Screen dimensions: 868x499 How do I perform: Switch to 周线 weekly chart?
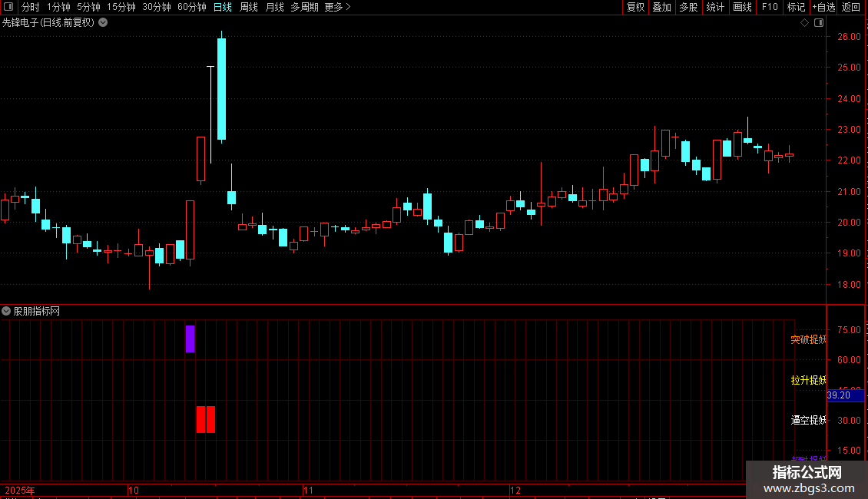tap(249, 7)
